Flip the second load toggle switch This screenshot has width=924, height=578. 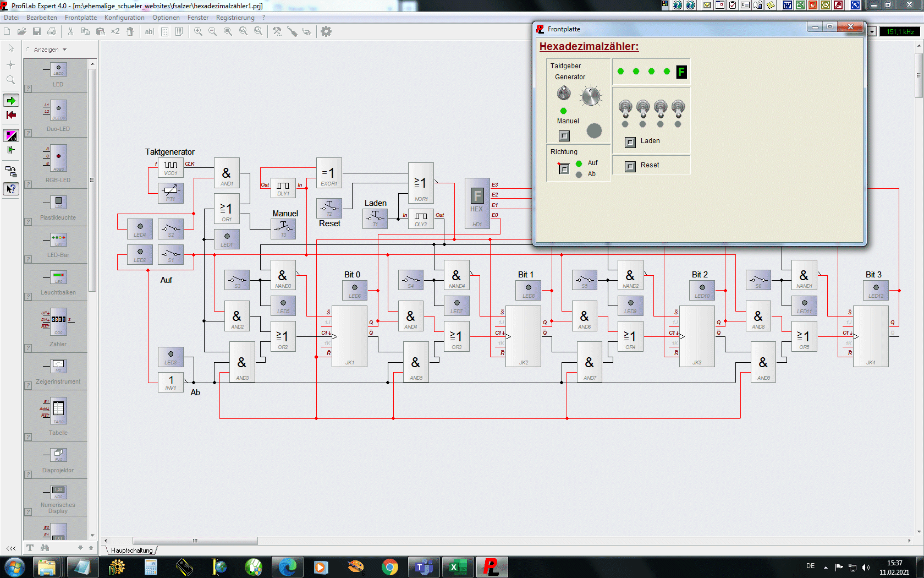(643, 108)
